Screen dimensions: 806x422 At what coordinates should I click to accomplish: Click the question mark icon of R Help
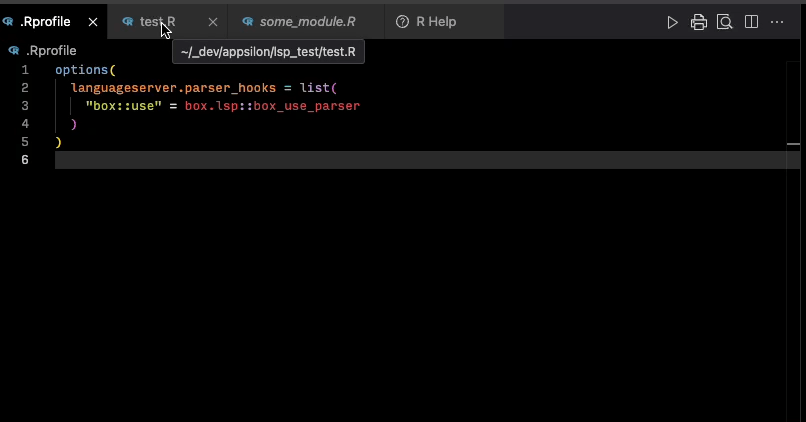402,22
